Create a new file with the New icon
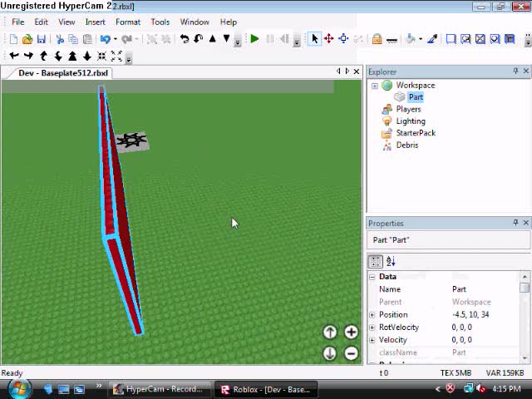The width and height of the screenshot is (532, 399). pyautogui.click(x=13, y=39)
